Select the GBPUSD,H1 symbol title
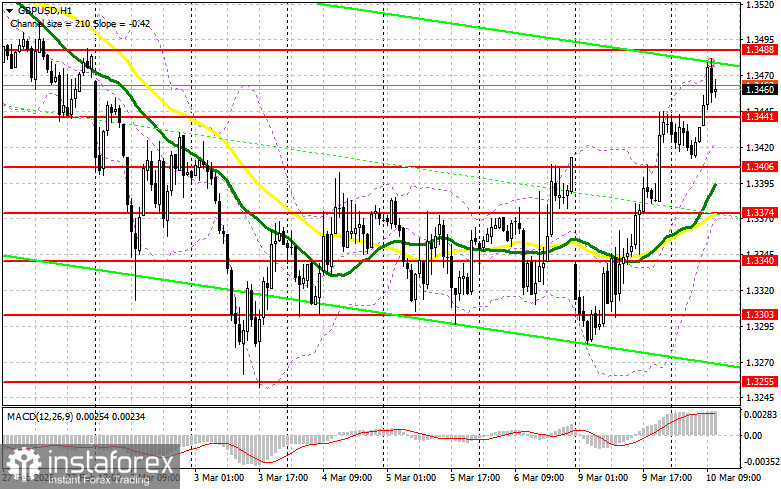 [x=44, y=10]
